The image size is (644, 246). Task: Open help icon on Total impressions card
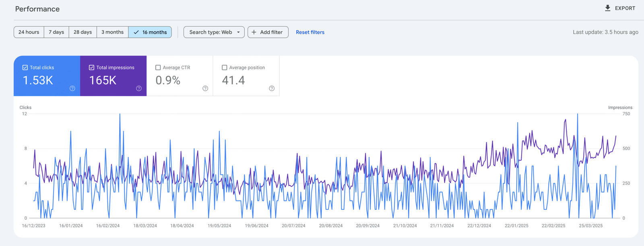139,88
